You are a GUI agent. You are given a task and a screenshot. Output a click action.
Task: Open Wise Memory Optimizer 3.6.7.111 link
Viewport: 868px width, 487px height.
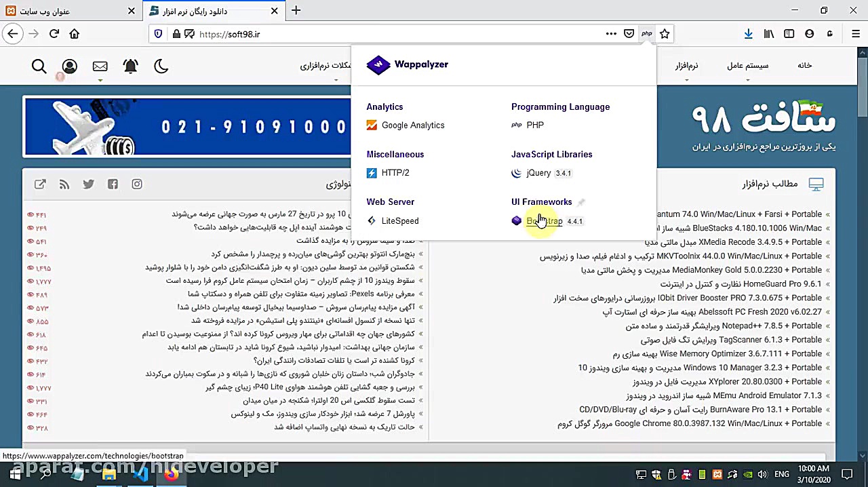pos(717,354)
